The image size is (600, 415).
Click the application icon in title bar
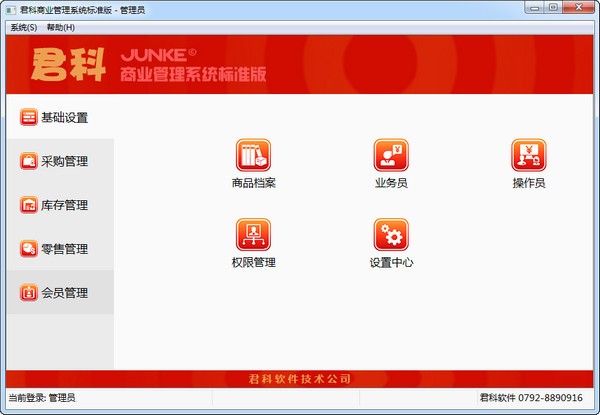(11, 10)
